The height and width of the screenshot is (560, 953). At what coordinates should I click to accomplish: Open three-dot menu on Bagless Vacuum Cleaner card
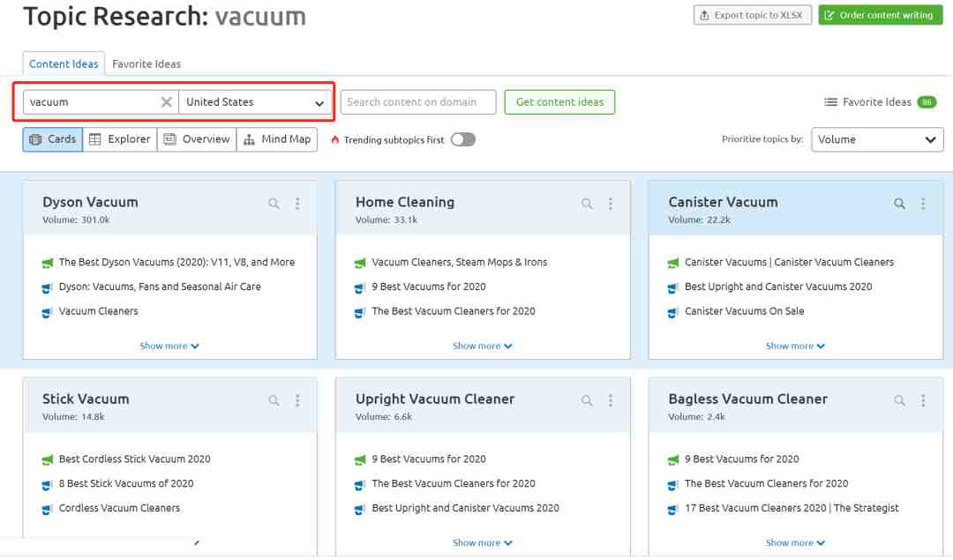pyautogui.click(x=923, y=400)
